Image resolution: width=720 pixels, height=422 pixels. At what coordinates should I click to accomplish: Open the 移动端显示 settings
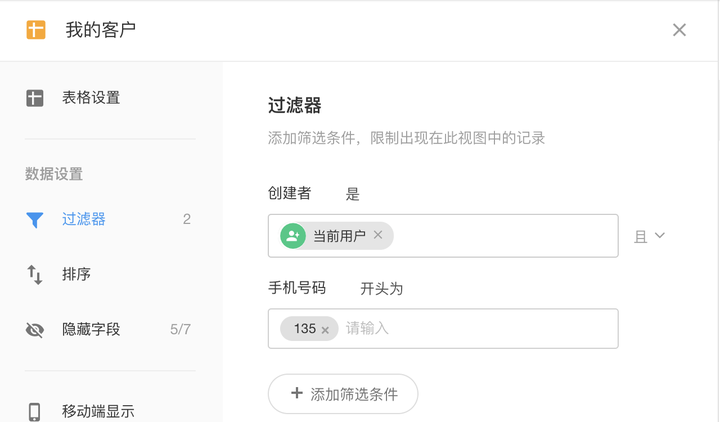click(x=98, y=411)
